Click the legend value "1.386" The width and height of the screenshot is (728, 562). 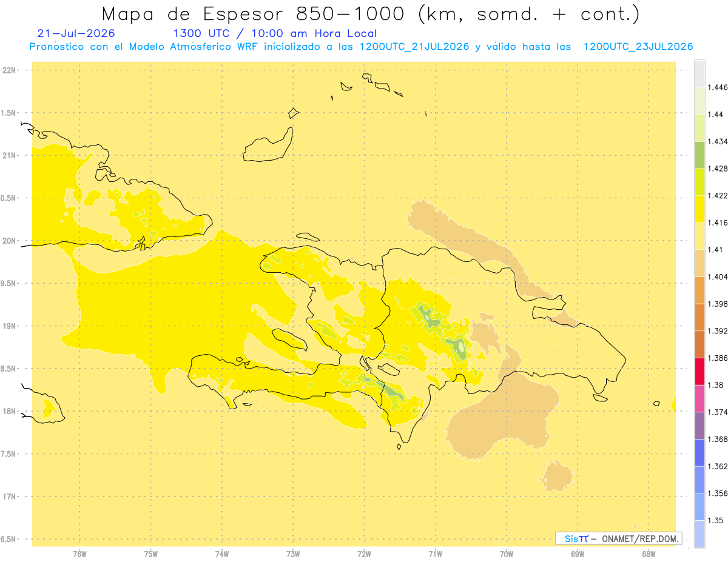[x=718, y=358]
